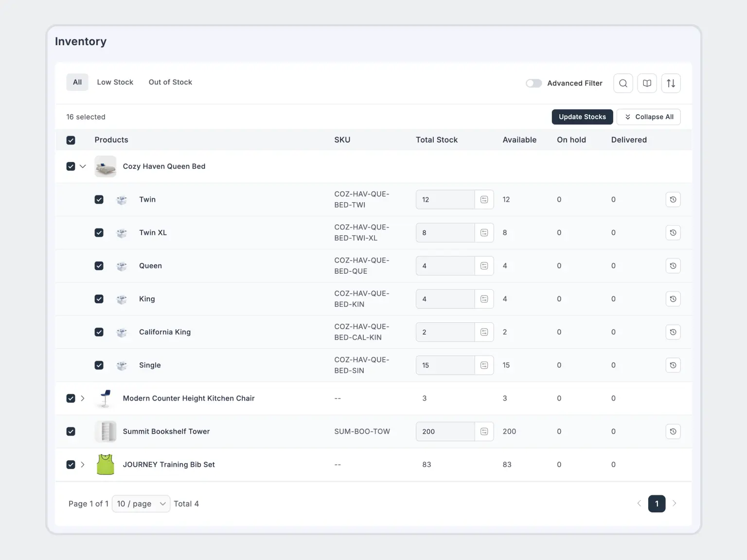
Task: Go to the next page arrow
Action: [674, 504]
